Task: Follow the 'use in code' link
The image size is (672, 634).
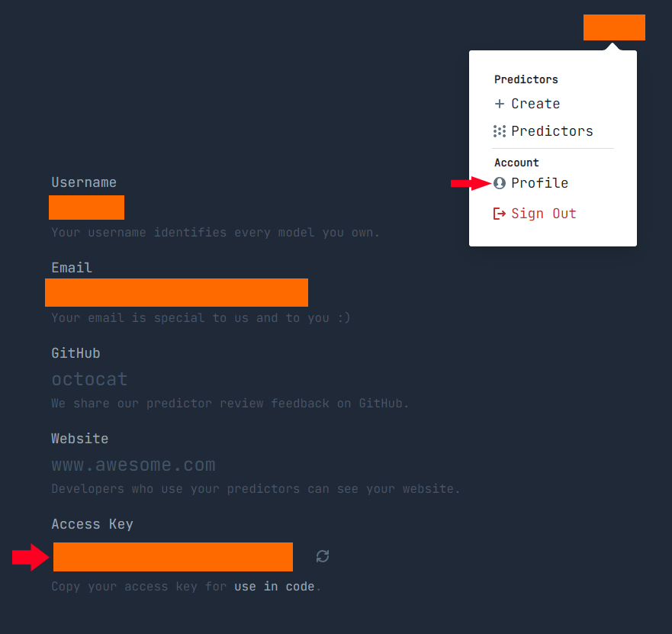Action: (275, 587)
